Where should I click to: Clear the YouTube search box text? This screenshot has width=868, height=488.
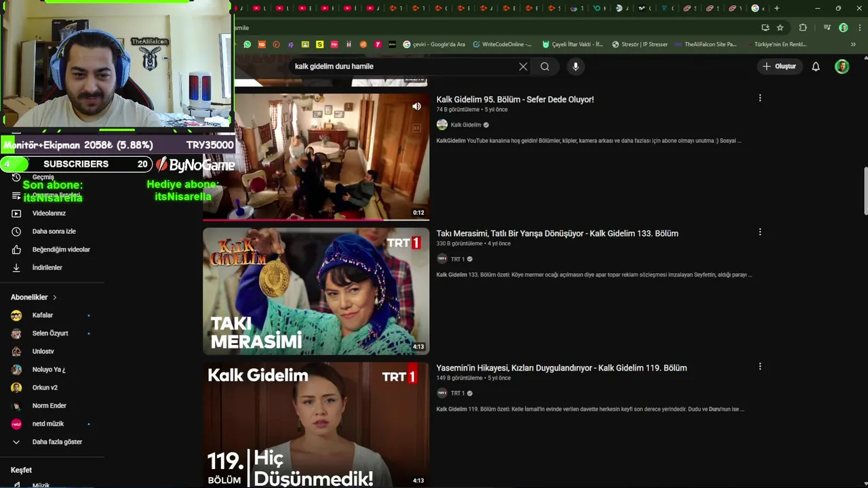click(523, 66)
